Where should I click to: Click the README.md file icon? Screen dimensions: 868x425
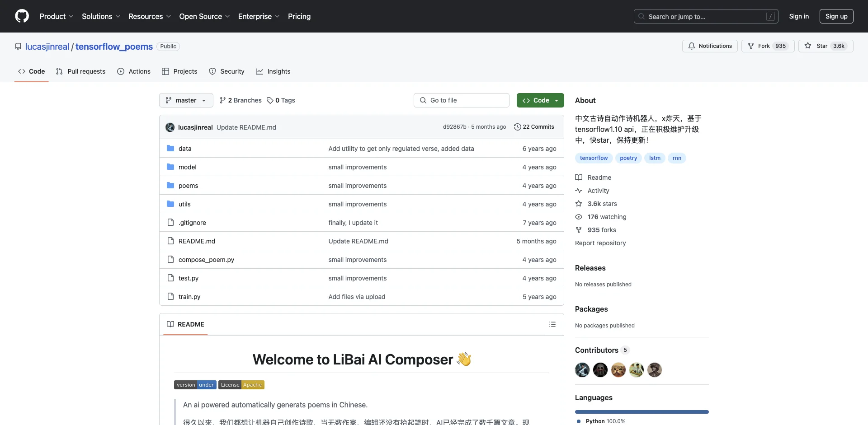[170, 241]
